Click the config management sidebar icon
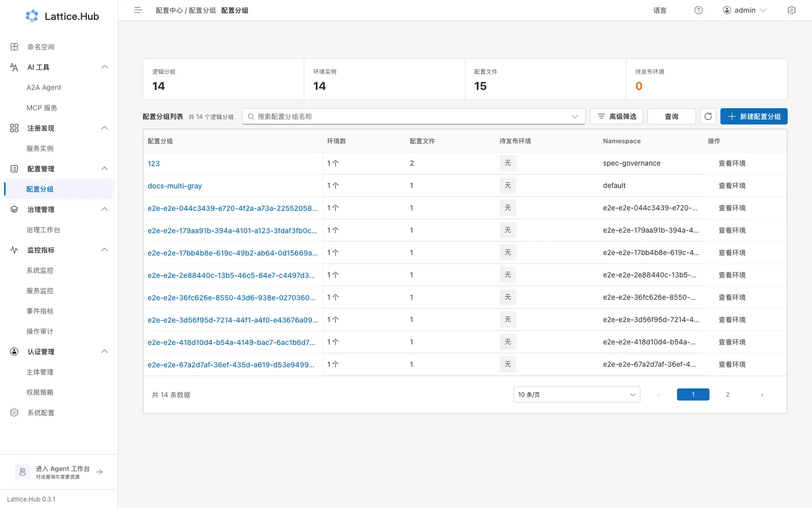 tap(14, 169)
